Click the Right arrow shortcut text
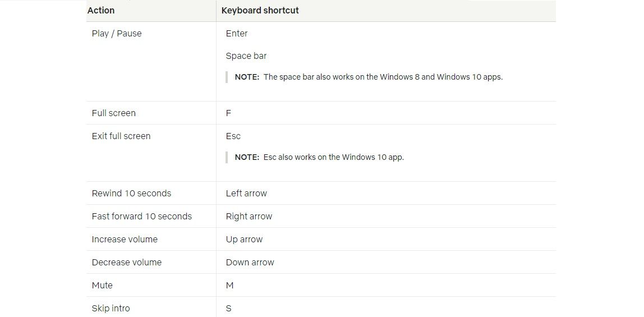Image resolution: width=644 pixels, height=317 pixels. tap(249, 217)
